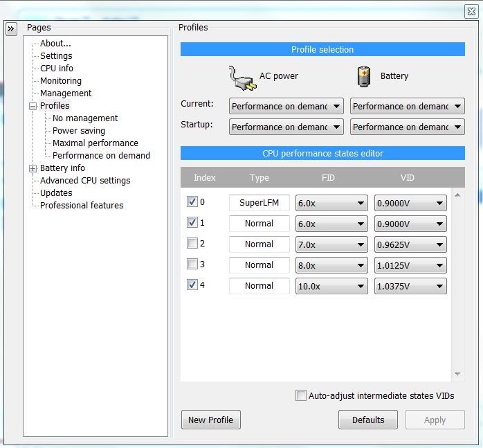Image resolution: width=483 pixels, height=448 pixels.
Task: Click the CPU performance states editor header
Action: [322, 153]
